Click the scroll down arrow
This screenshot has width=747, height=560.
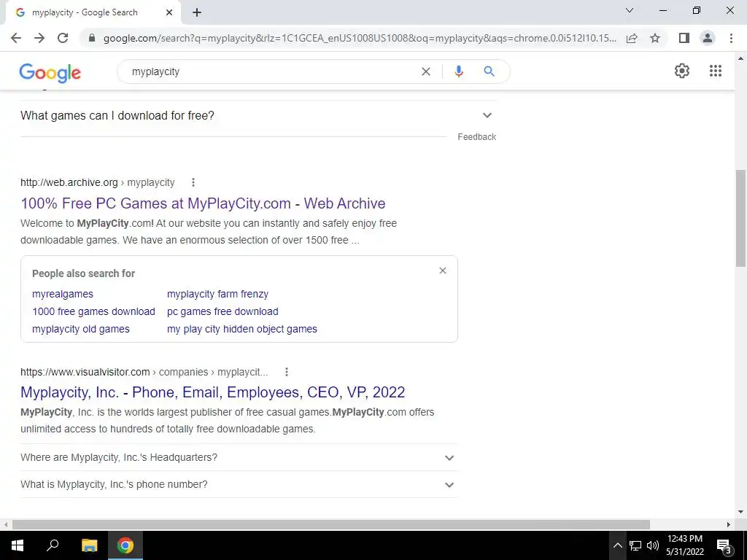pyautogui.click(x=740, y=512)
